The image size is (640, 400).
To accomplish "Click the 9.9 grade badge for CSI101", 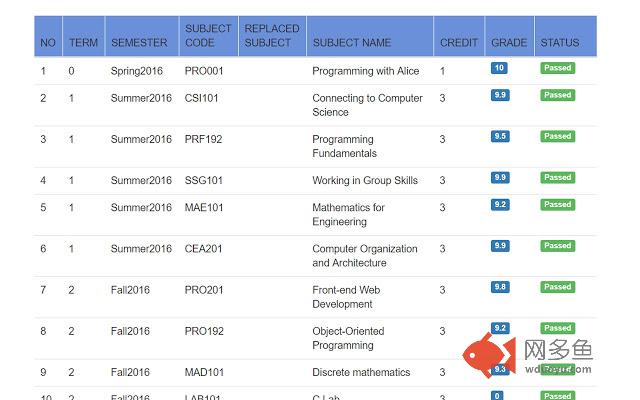I will point(500,95).
